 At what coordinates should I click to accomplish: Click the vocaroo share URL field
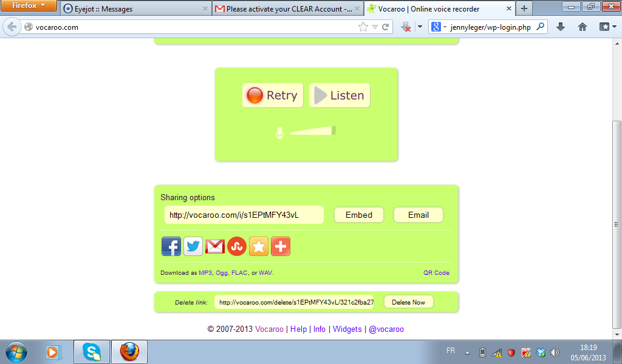coord(244,215)
